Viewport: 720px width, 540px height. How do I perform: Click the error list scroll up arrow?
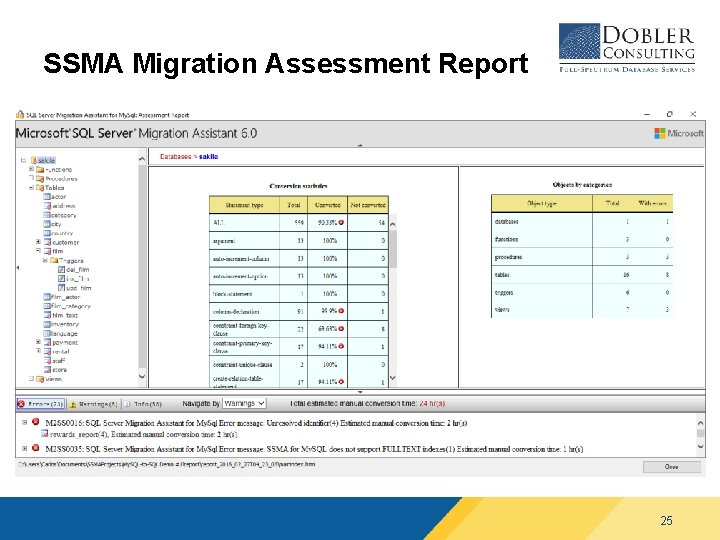tap(700, 423)
